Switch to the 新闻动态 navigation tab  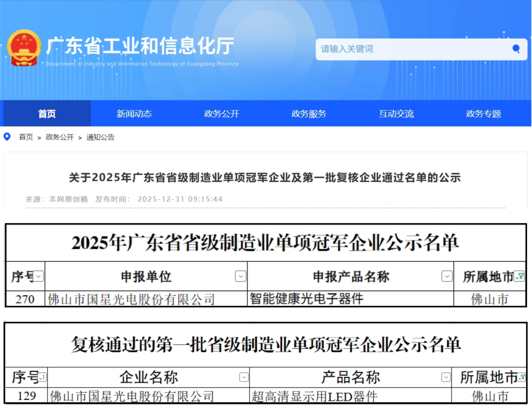134,113
